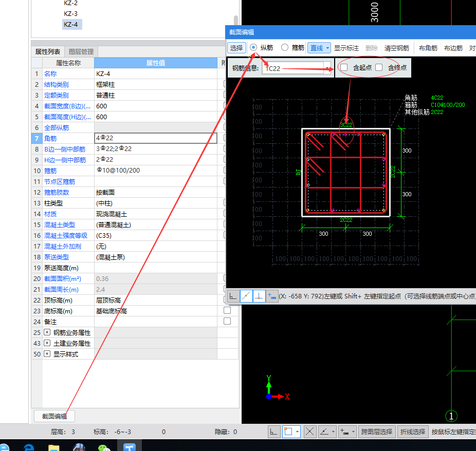Enable 含起点 checkbox
Screen dimensions: 476x451
point(344,67)
